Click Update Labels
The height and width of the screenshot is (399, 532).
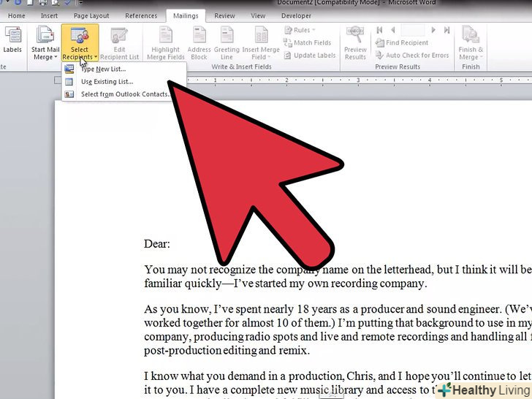click(310, 56)
